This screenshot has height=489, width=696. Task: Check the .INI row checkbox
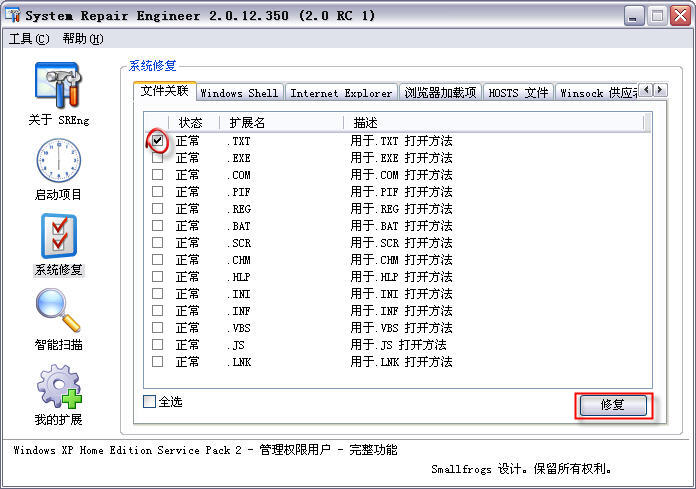click(157, 293)
